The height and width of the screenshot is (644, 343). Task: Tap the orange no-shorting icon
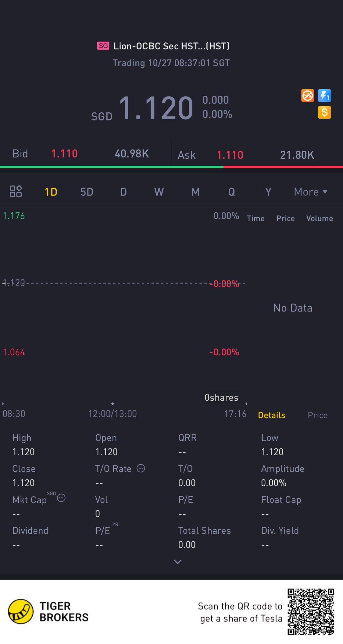pyautogui.click(x=307, y=96)
